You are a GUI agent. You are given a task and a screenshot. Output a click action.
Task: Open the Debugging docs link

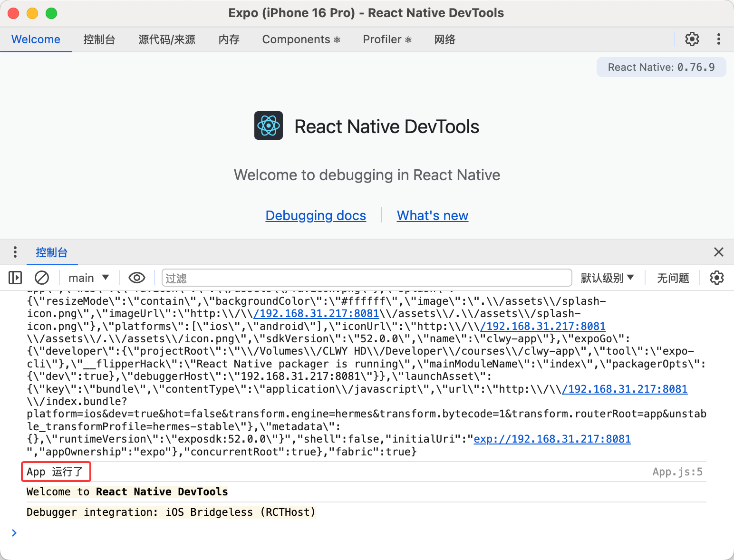(x=316, y=215)
